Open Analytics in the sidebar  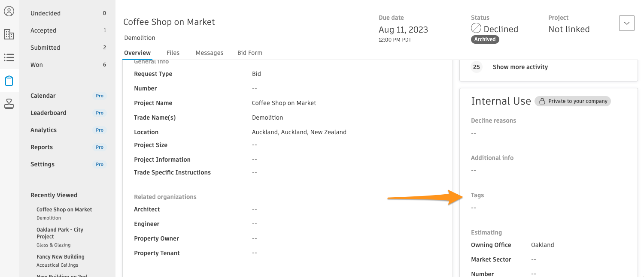(43, 130)
